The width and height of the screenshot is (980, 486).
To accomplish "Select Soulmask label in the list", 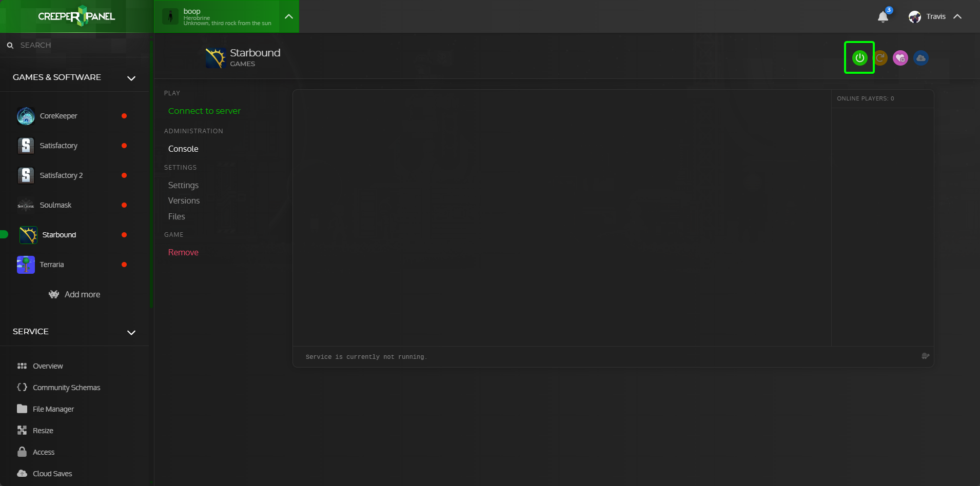I will (x=55, y=205).
